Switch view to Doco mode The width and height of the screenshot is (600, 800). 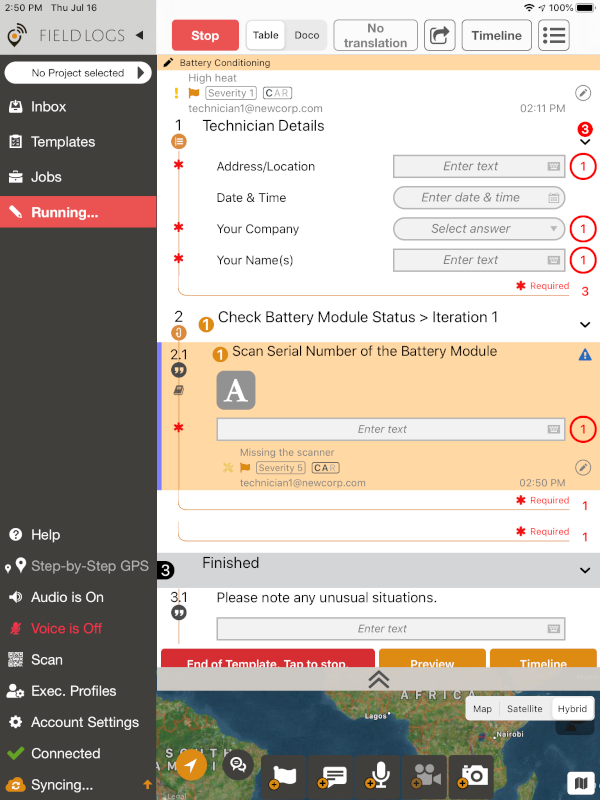point(307,35)
